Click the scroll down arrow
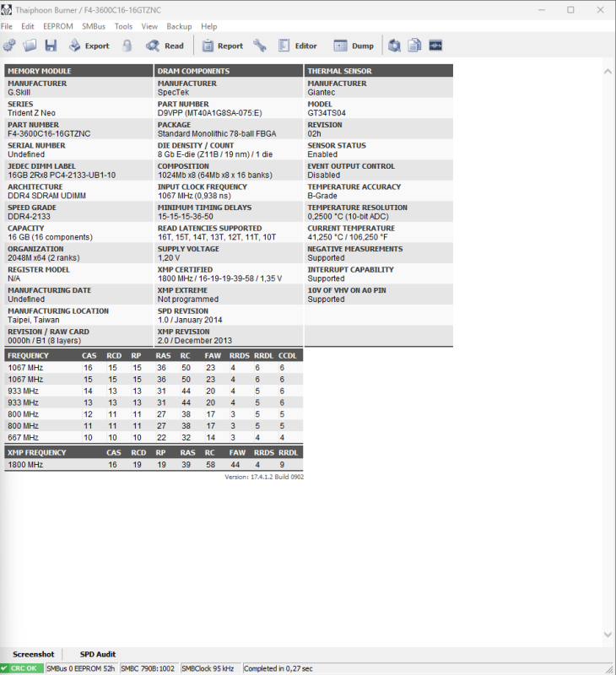Screen dimensions: 616x675 point(608,634)
